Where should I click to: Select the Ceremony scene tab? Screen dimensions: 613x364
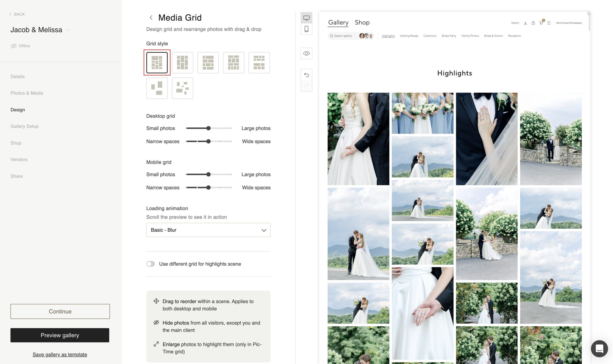point(430,36)
